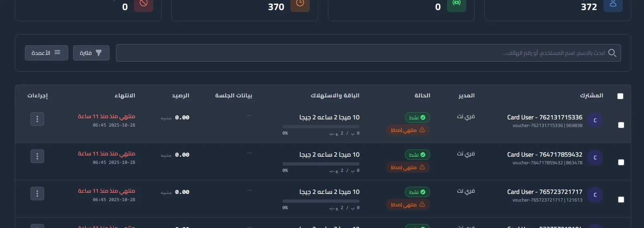
Task: Click the red blocked icon in stats card
Action: point(144,4)
